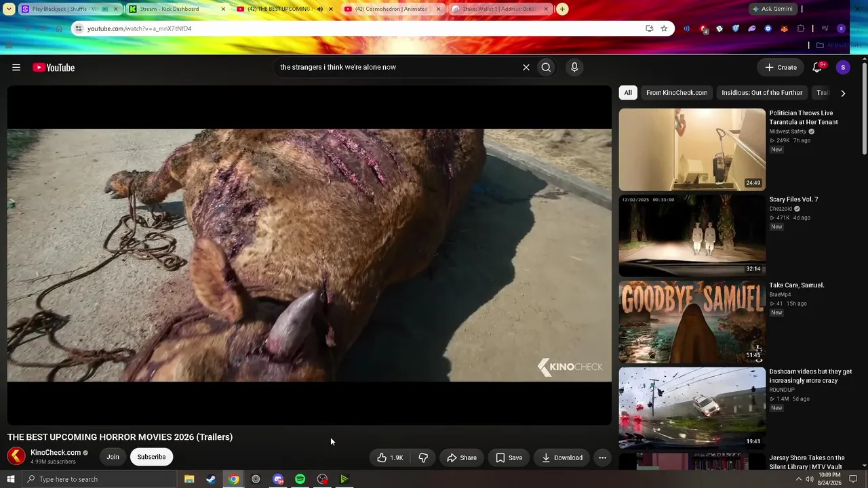This screenshot has width=868, height=488.
Task: Click the 4.99M subscribers text
Action: point(53,462)
